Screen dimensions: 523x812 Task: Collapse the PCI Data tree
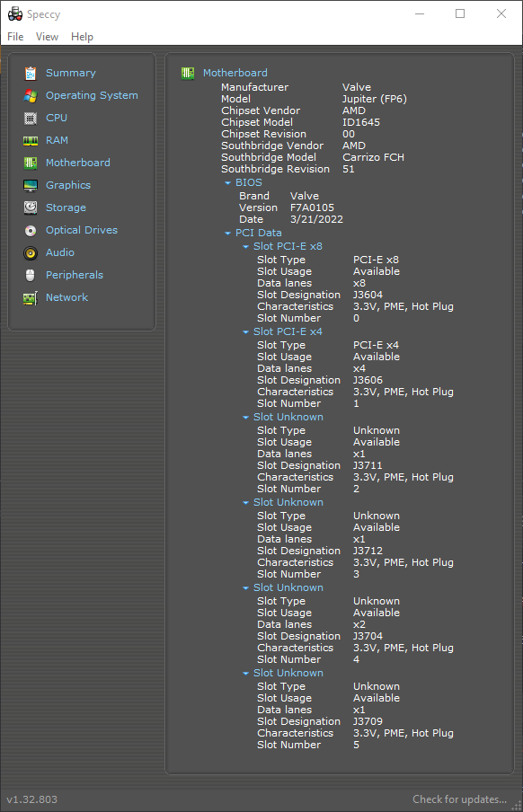227,233
